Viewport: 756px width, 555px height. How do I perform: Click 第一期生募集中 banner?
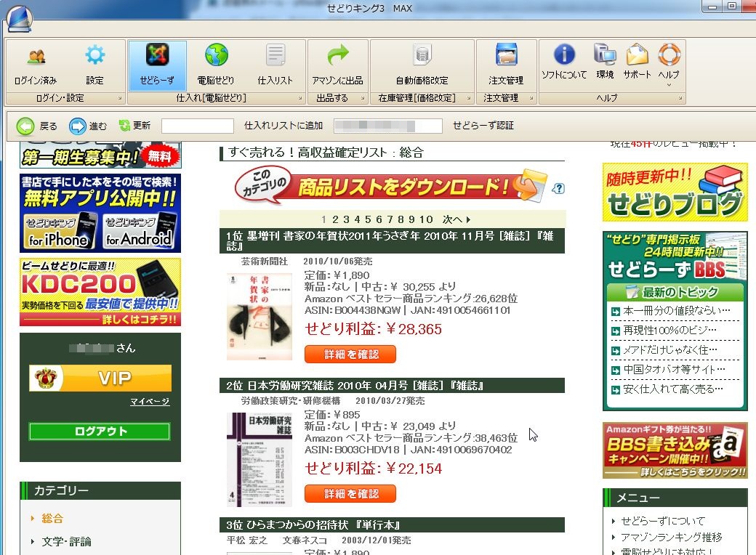click(100, 155)
